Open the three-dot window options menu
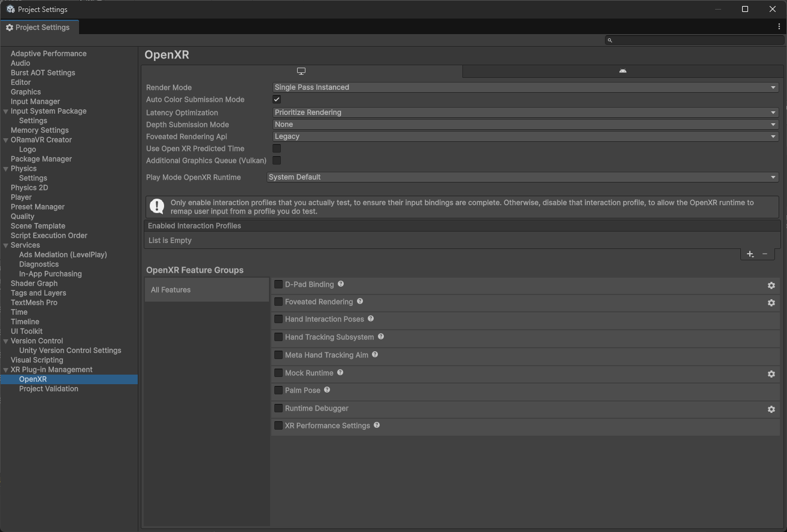The image size is (787, 532). tap(779, 27)
